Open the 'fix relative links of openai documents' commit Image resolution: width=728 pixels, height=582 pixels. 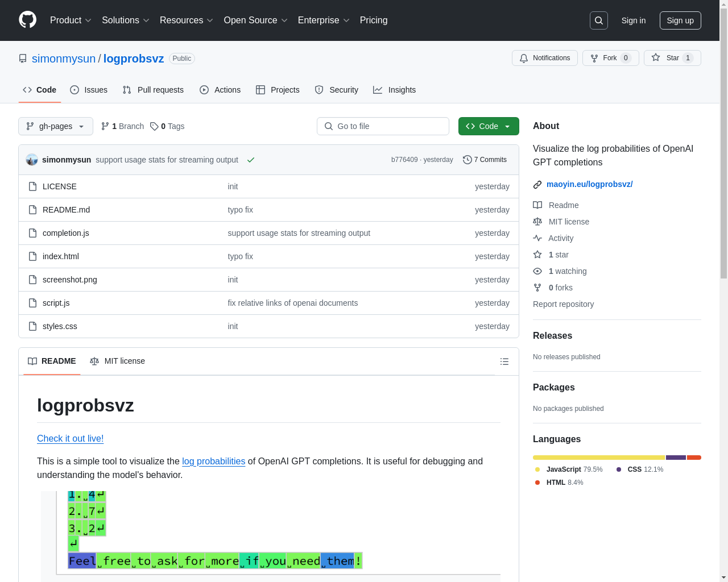pos(293,303)
